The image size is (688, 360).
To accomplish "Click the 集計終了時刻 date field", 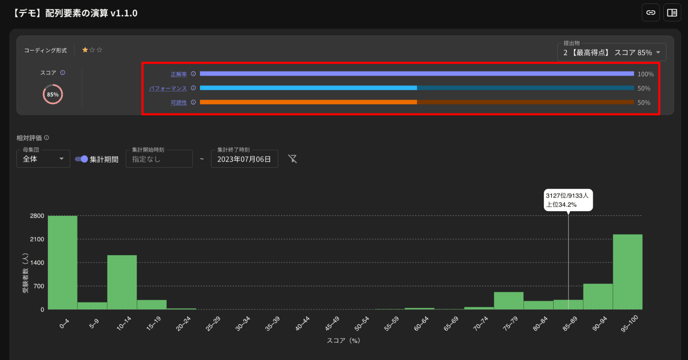I will click(x=244, y=159).
